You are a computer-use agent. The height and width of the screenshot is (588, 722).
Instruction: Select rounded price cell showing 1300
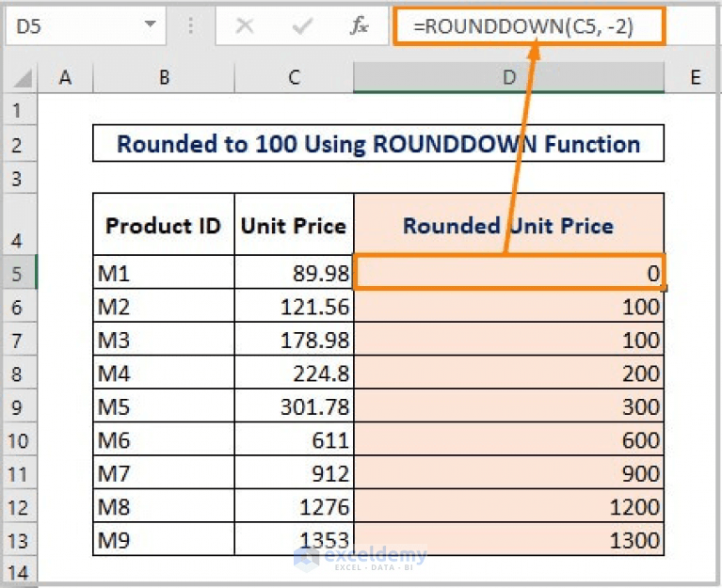coord(509,539)
